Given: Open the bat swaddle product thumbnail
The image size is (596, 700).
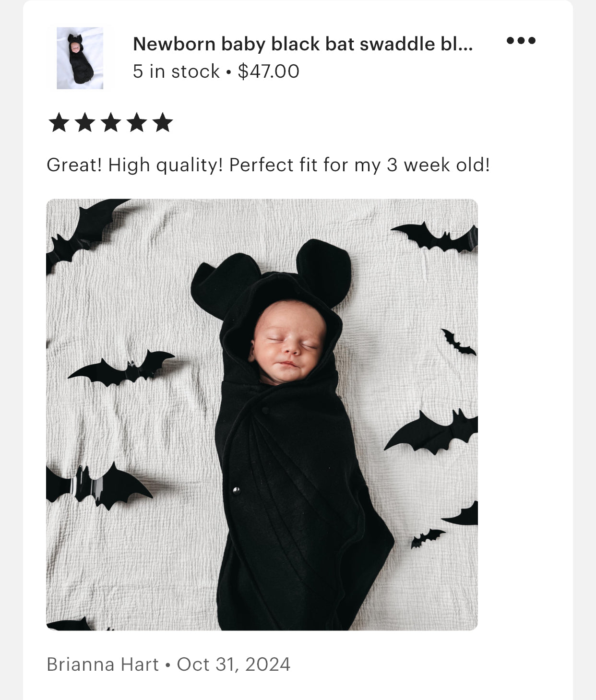Looking at the screenshot, I should coord(80,58).
